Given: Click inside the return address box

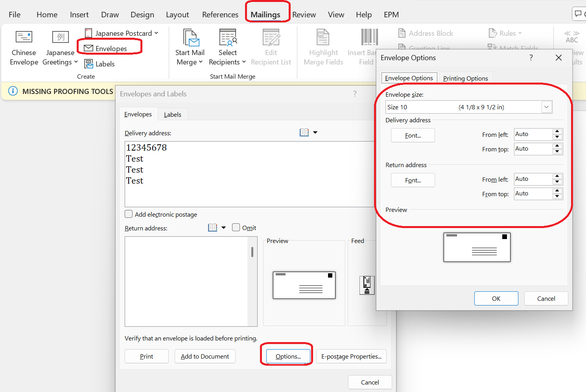Looking at the screenshot, I should [186, 281].
